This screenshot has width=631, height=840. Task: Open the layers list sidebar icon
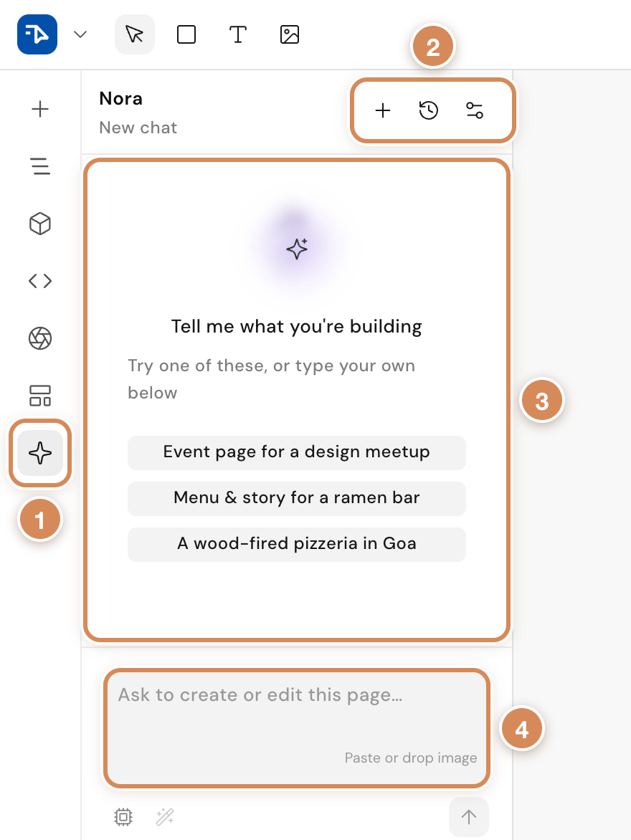[40, 166]
